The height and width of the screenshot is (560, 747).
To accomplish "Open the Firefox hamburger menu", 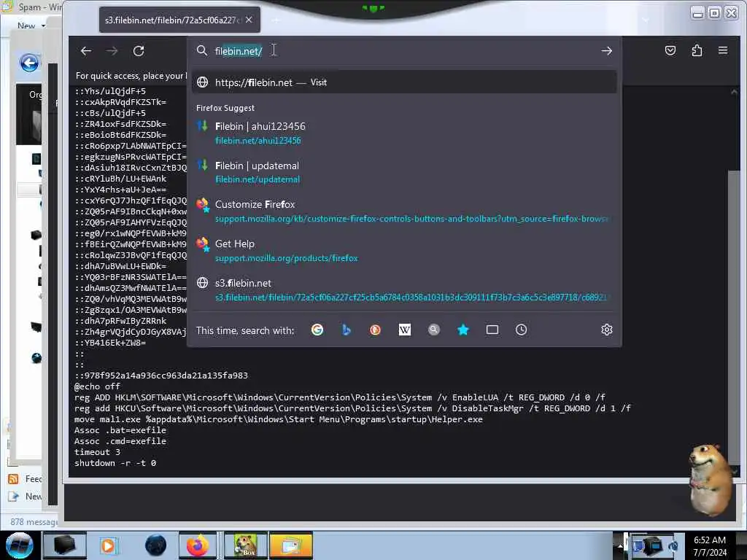I will (x=723, y=50).
